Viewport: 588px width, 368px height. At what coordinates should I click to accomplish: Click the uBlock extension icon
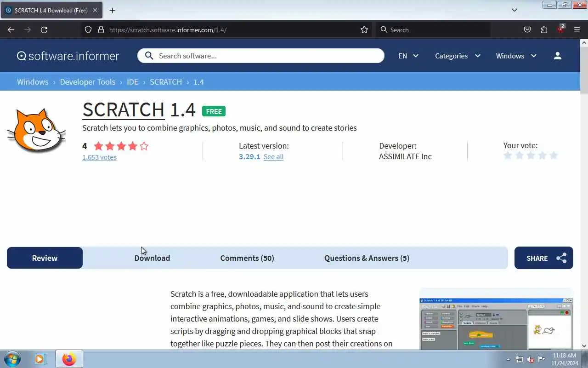click(561, 29)
